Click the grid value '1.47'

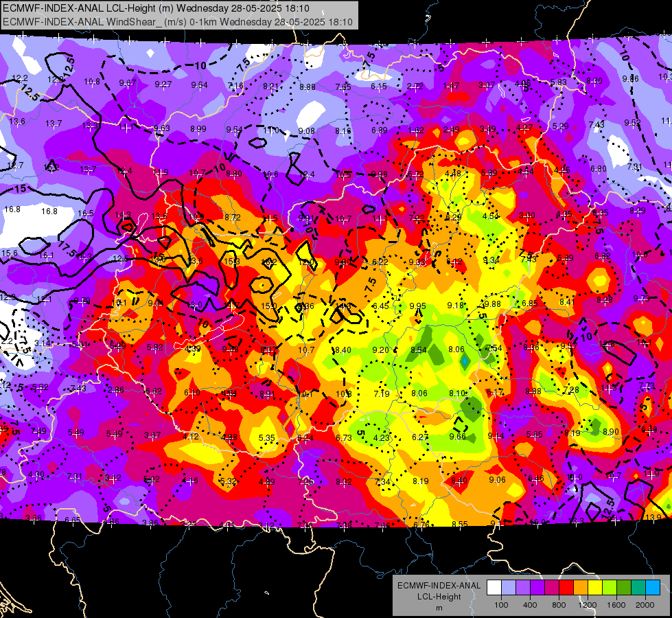pyautogui.click(x=451, y=86)
